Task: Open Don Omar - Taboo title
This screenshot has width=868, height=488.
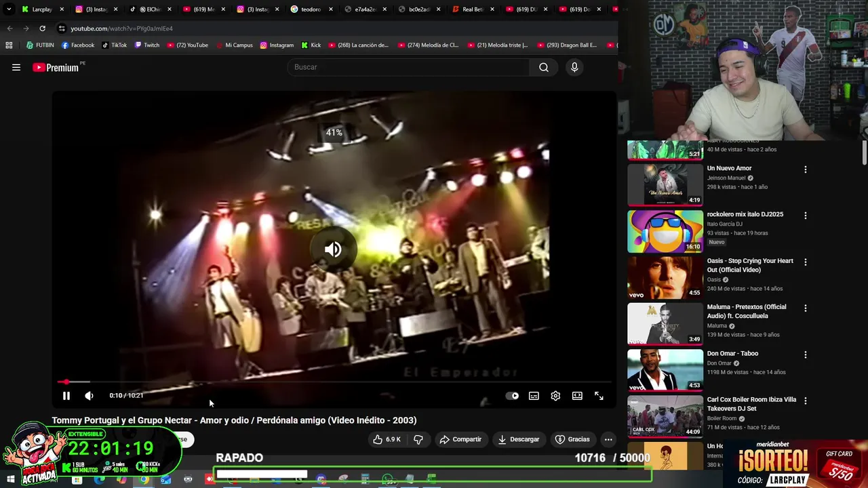Action: [733, 353]
